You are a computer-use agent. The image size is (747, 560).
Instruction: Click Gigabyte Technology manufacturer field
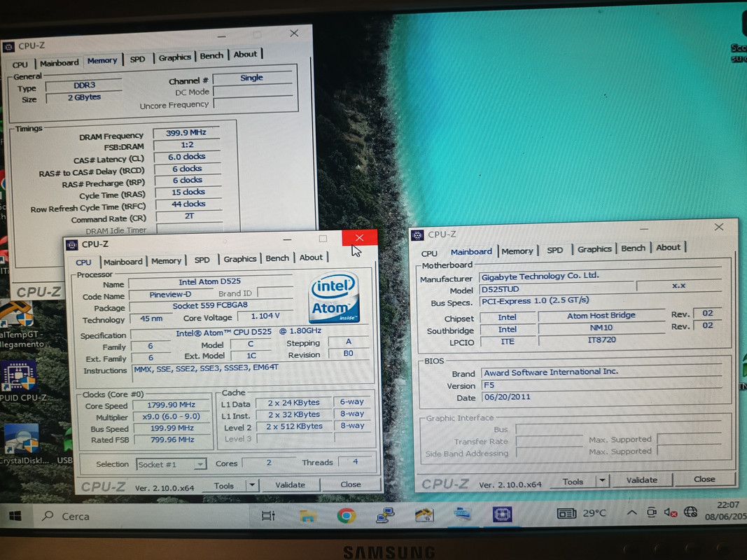point(601,276)
